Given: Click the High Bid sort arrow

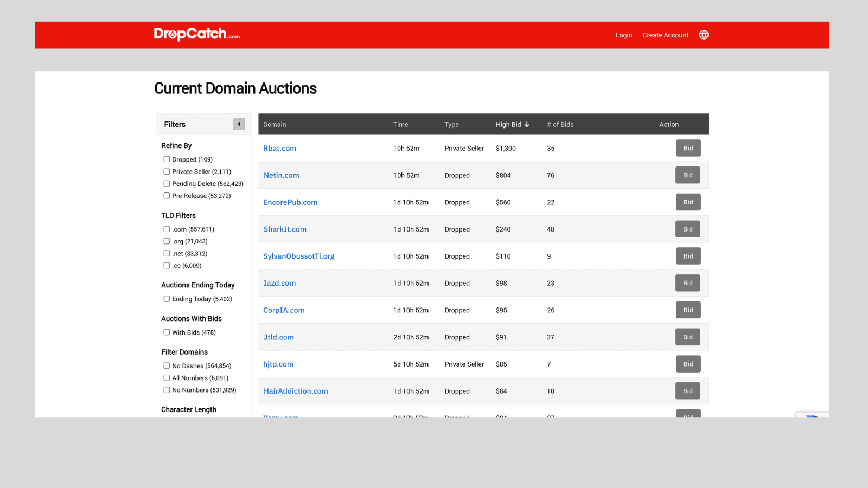Looking at the screenshot, I should coord(527,125).
